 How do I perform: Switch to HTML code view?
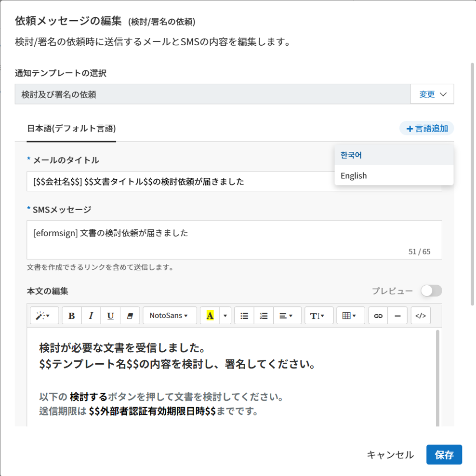[421, 316]
